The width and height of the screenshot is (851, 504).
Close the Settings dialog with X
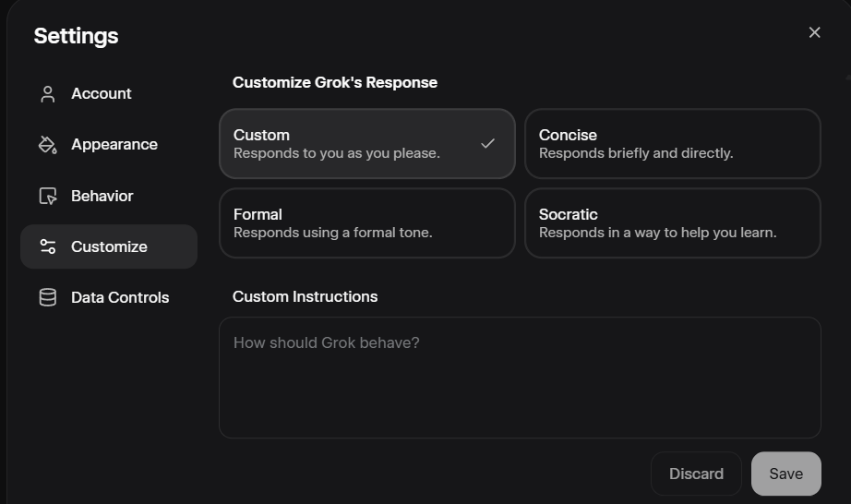tap(814, 32)
